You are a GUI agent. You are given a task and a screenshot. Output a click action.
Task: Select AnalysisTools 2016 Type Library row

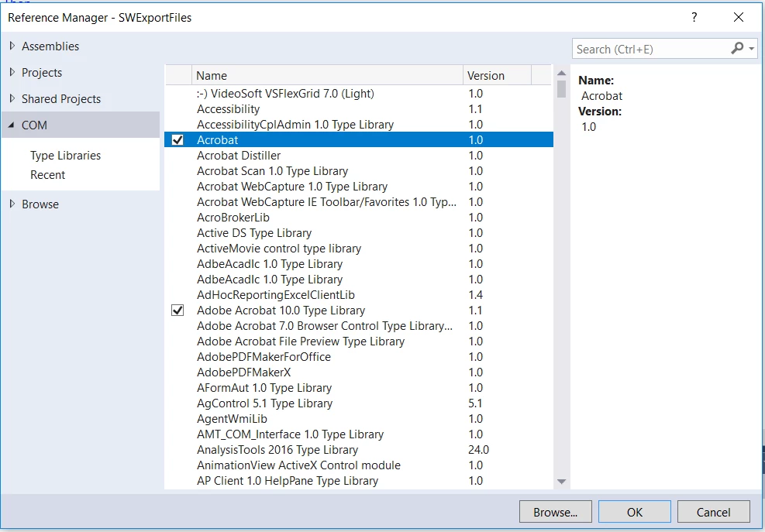[359, 450]
